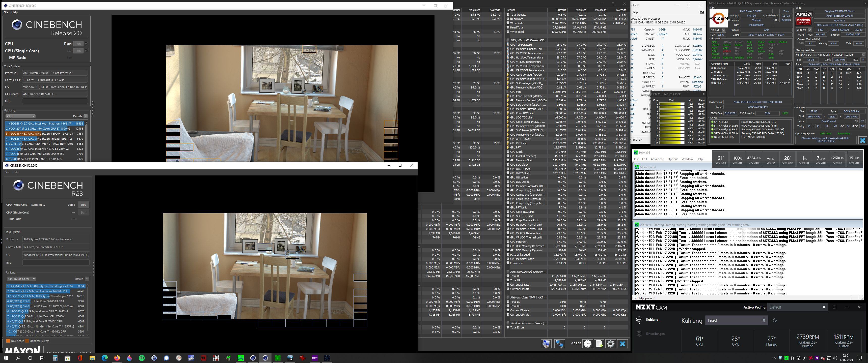Switch to Prime95 taskbar icon
Screen dimensions: 868x363
[x=240, y=358]
